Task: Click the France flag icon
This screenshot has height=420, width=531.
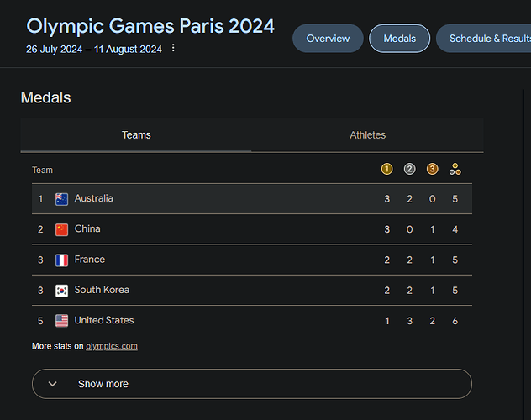Action: pos(61,260)
